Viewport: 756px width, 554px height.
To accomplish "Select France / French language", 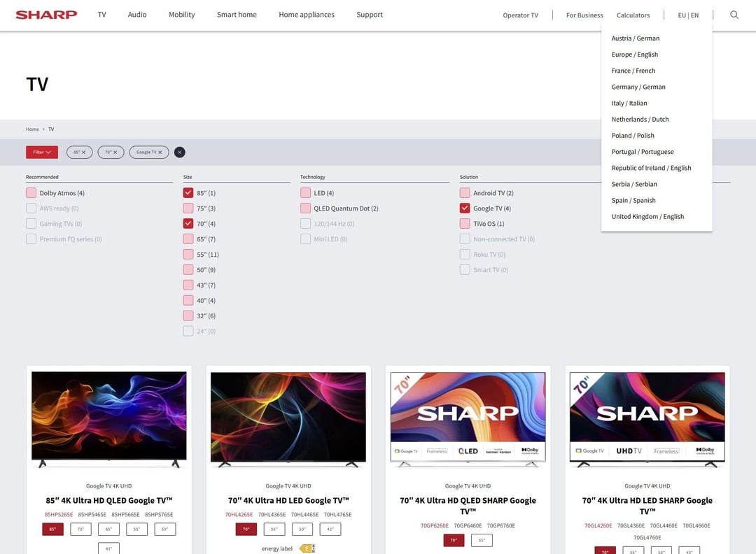I will tap(633, 71).
